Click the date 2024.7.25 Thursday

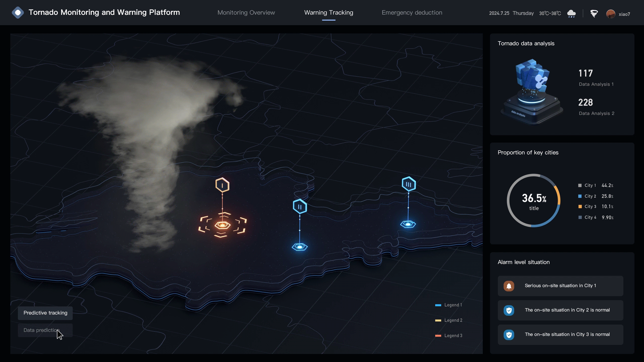tap(511, 13)
